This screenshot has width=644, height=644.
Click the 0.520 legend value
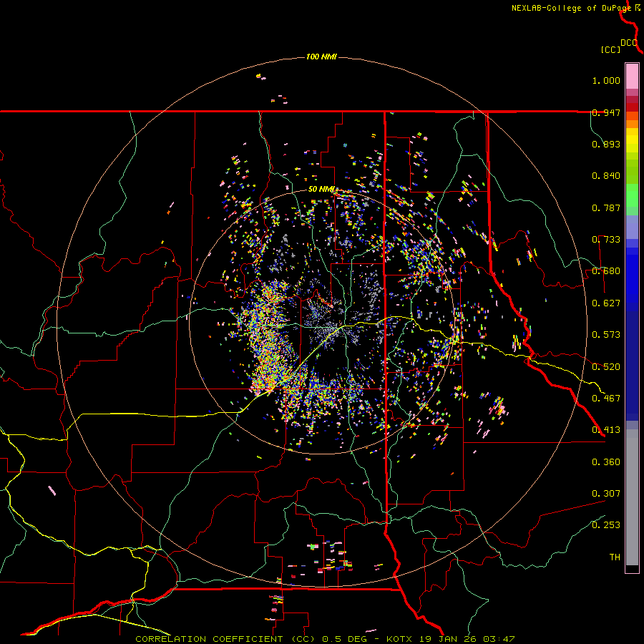click(x=606, y=367)
